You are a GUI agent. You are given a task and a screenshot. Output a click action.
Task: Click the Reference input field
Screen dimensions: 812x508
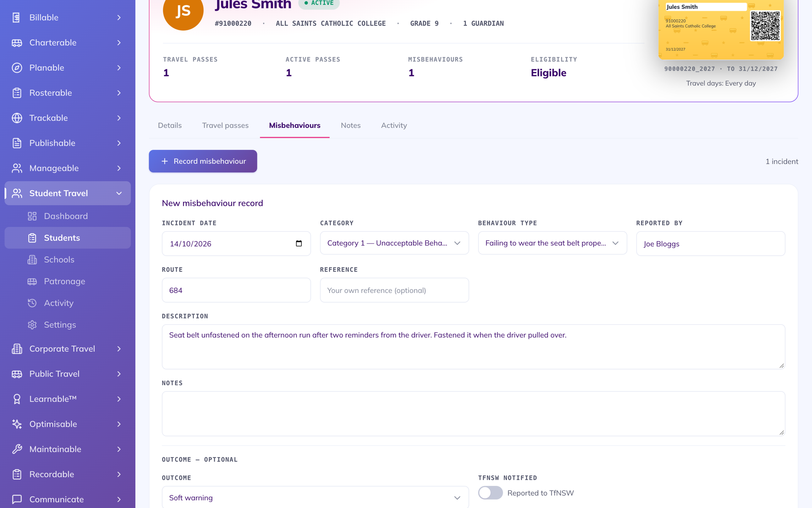[394, 290]
